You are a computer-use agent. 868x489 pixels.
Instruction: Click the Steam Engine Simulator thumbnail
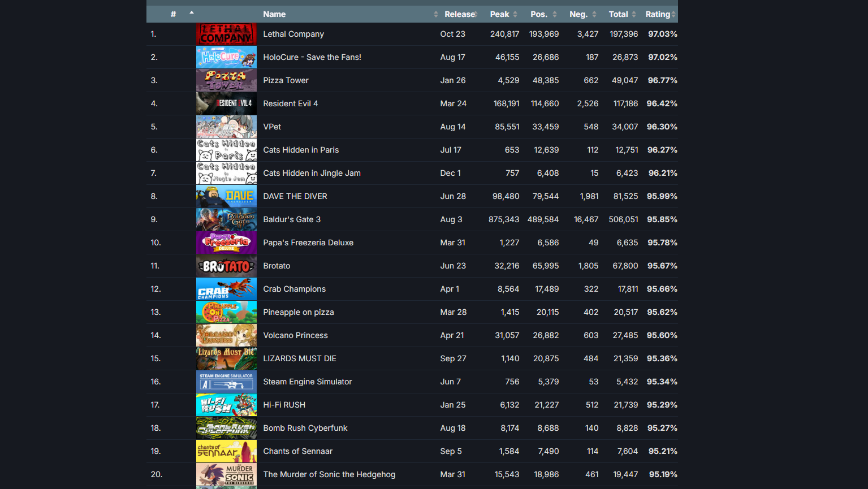click(x=226, y=382)
